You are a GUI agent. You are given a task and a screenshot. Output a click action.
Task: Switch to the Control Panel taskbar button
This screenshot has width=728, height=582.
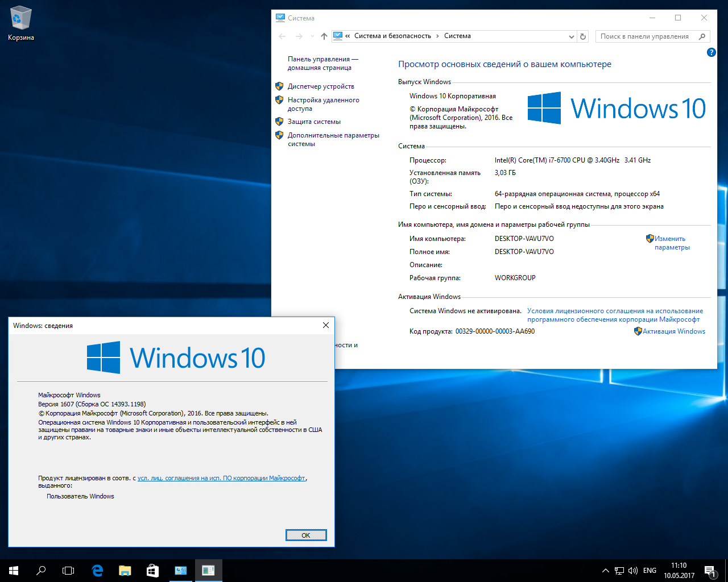coord(181,571)
